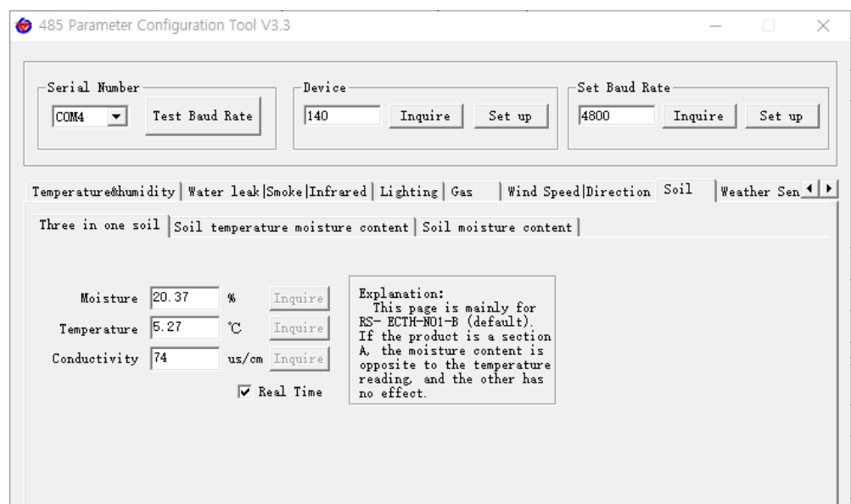The image size is (851, 504).
Task: Switch to the Temperature&humidity tab
Action: [x=104, y=192]
